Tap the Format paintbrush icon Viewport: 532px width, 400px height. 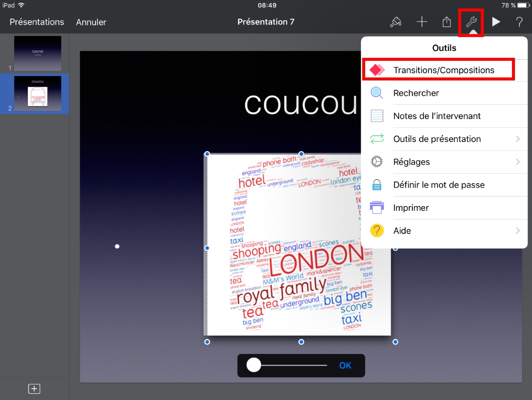(x=396, y=22)
